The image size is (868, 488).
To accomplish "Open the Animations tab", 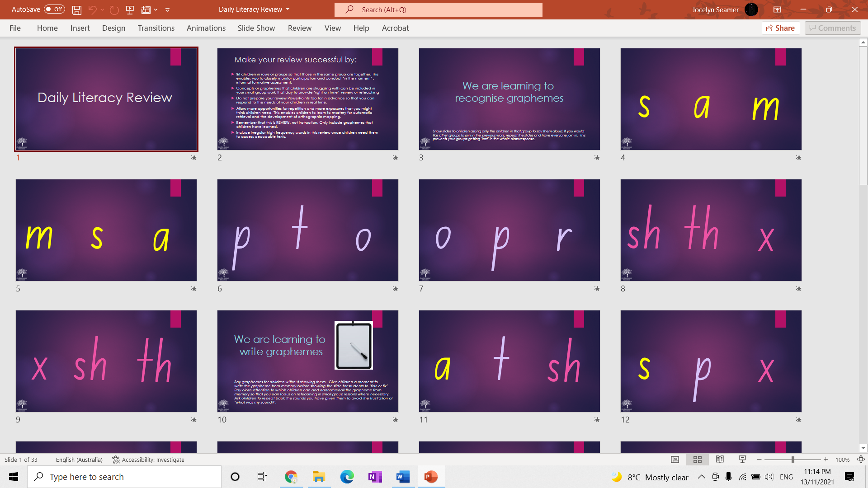I will click(206, 28).
